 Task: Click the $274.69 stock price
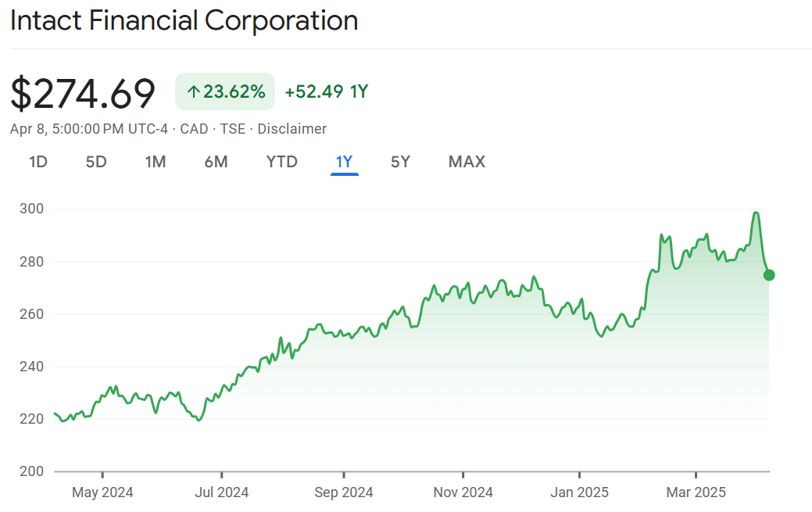point(83,93)
